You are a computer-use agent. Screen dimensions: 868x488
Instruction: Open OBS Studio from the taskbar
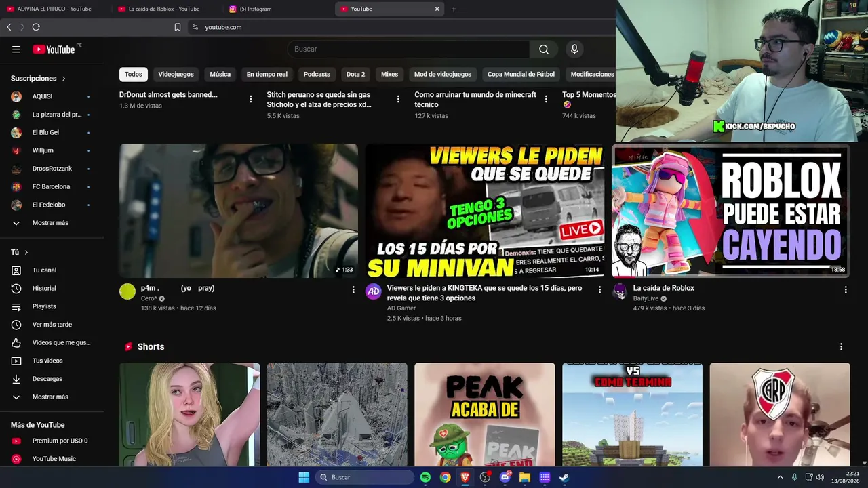(x=485, y=477)
